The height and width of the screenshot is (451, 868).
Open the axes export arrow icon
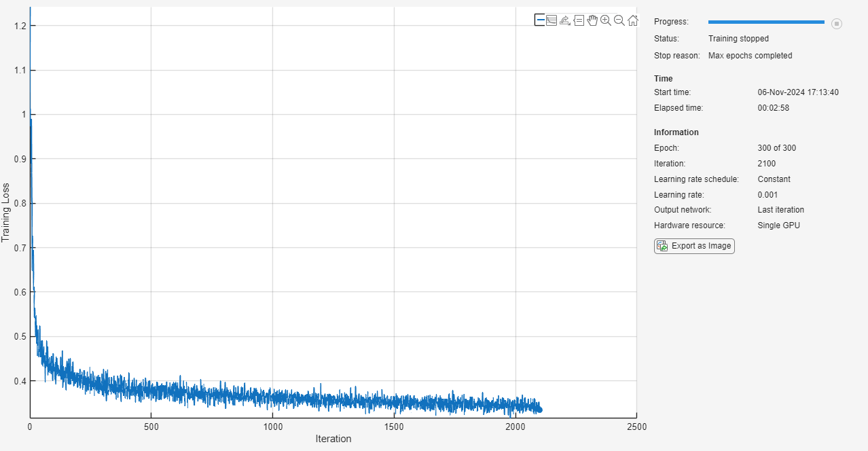[564, 20]
